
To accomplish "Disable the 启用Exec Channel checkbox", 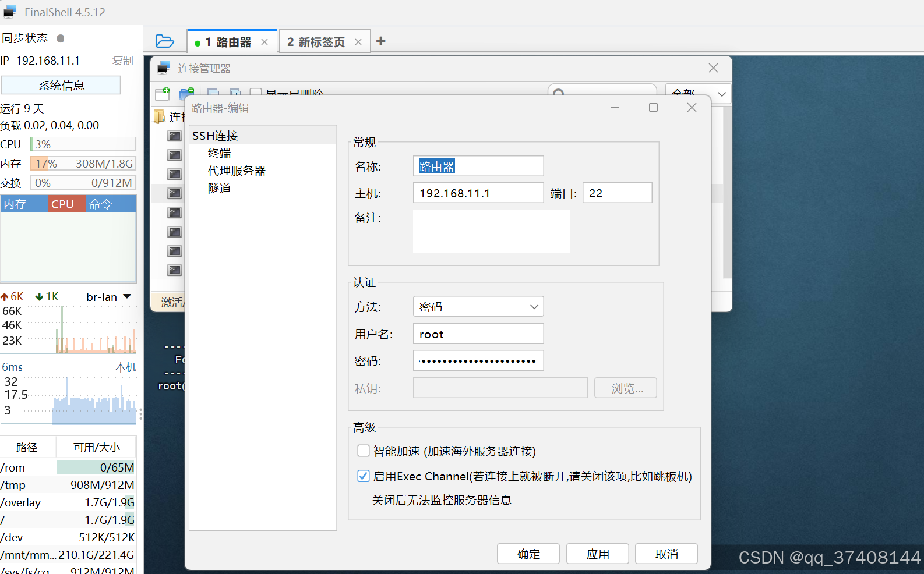I will click(x=364, y=476).
